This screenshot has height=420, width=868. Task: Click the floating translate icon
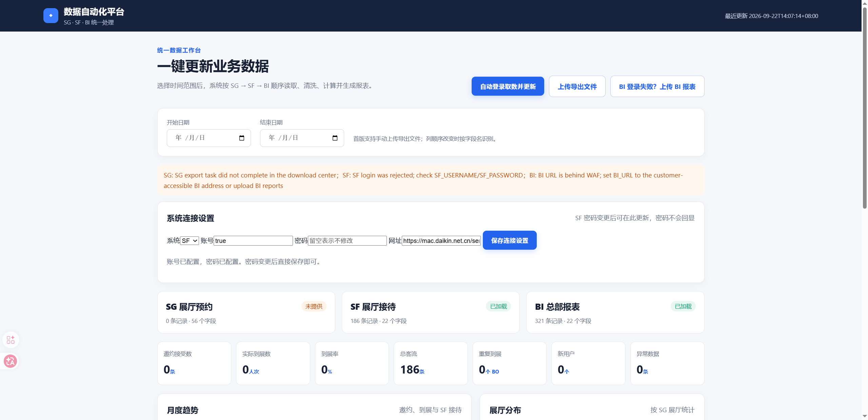coord(11,361)
